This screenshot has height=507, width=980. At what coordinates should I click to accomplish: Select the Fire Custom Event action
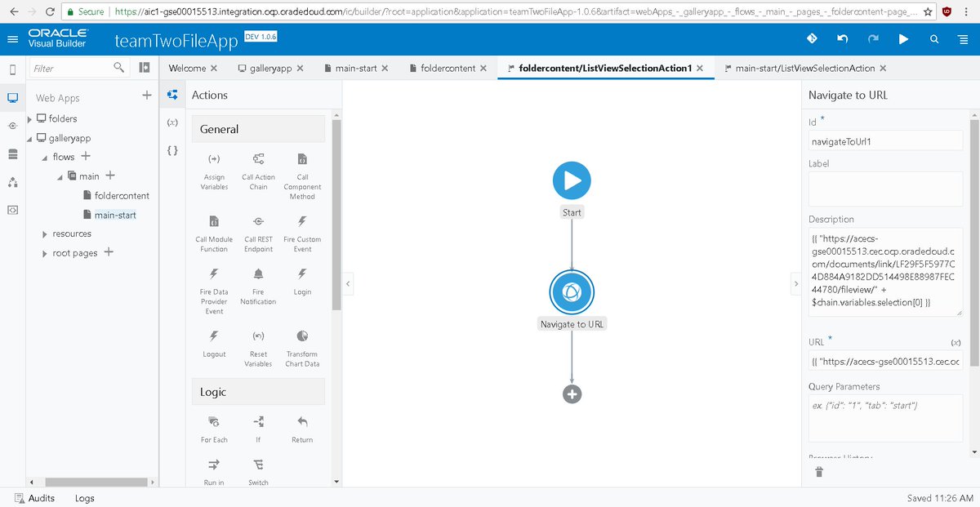pos(302,233)
